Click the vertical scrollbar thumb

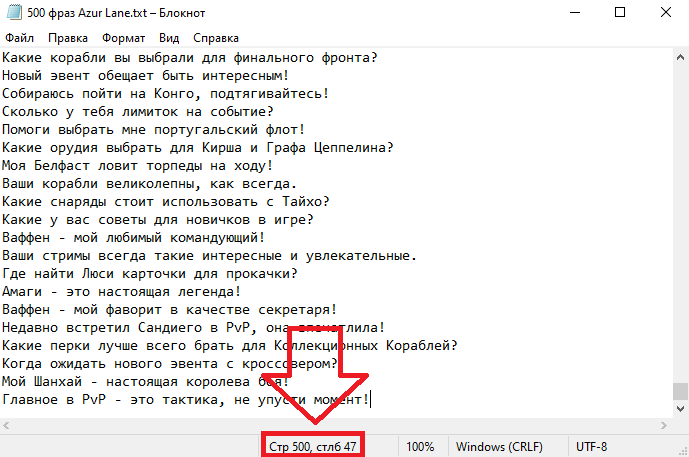680,391
